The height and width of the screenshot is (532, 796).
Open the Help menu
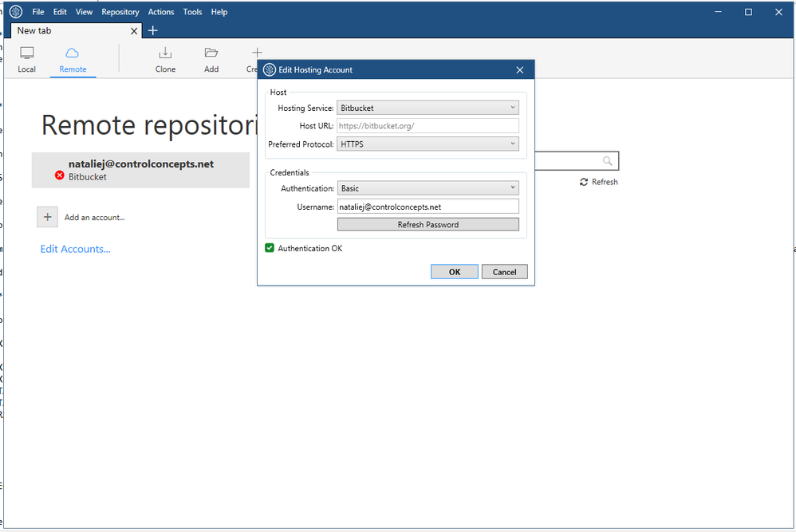219,12
